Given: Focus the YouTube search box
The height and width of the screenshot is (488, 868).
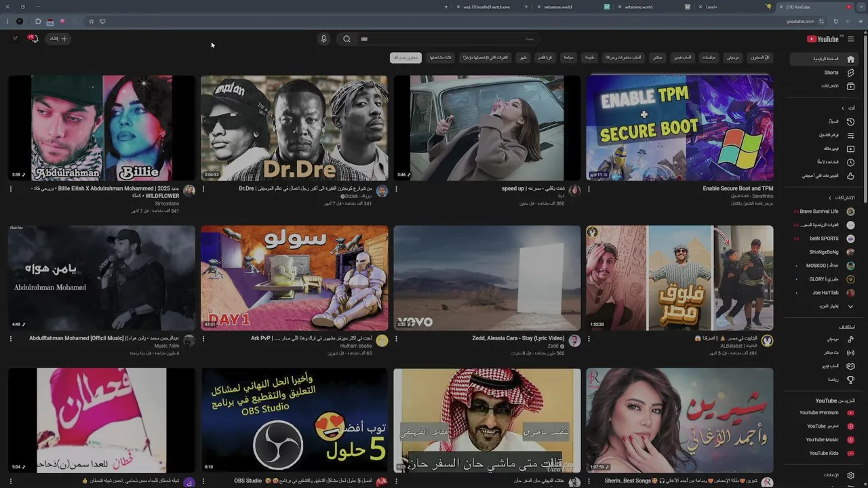Looking at the screenshot, I should coord(448,39).
